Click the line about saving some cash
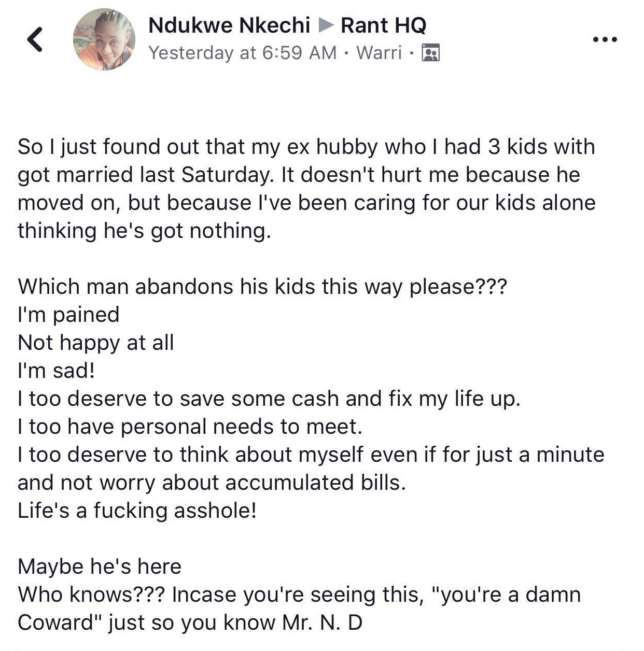The width and height of the screenshot is (644, 651). coord(269,399)
